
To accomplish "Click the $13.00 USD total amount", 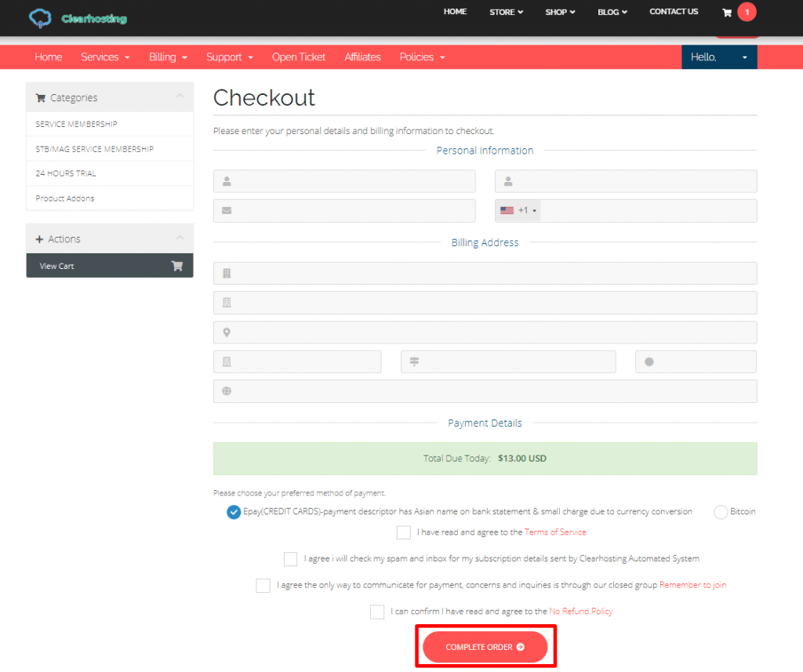I will click(x=521, y=459).
